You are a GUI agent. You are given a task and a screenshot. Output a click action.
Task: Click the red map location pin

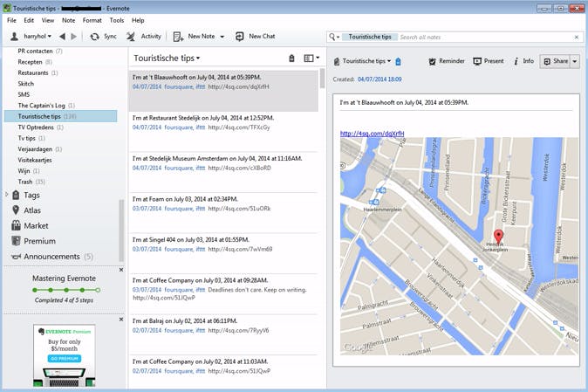tap(498, 237)
